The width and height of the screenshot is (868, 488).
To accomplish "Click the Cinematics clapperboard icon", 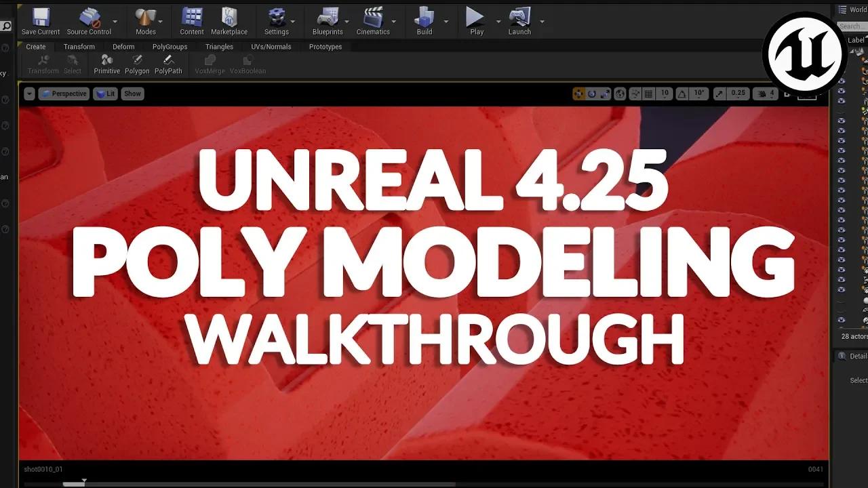I will [373, 17].
